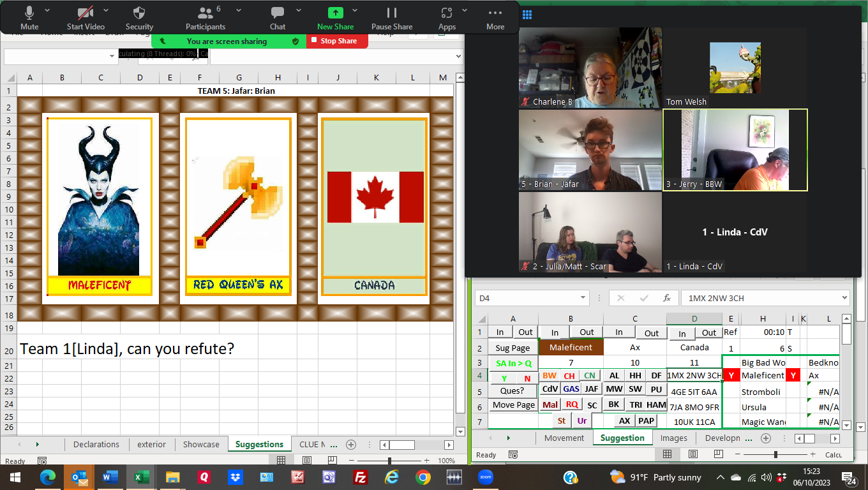Click the Sug Page button
The image size is (868, 490).
point(513,348)
